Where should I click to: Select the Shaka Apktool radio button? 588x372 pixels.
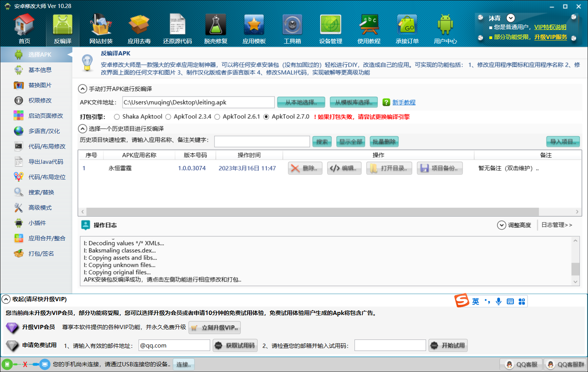(x=117, y=117)
